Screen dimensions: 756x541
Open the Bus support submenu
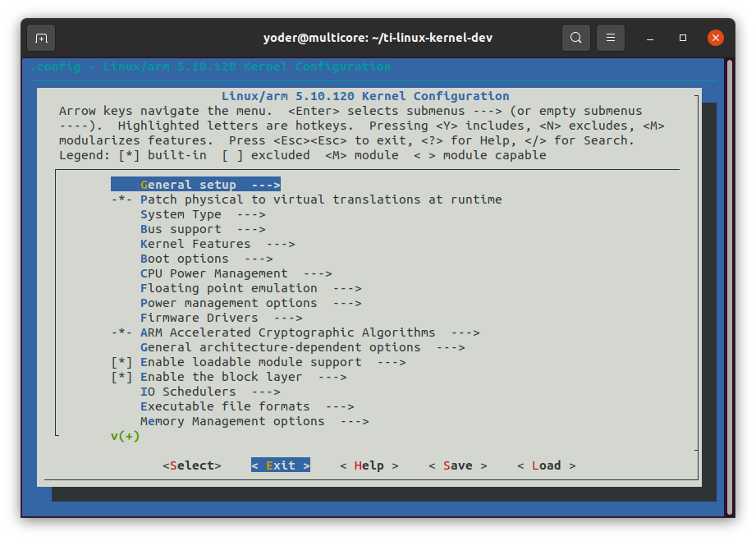(203, 230)
